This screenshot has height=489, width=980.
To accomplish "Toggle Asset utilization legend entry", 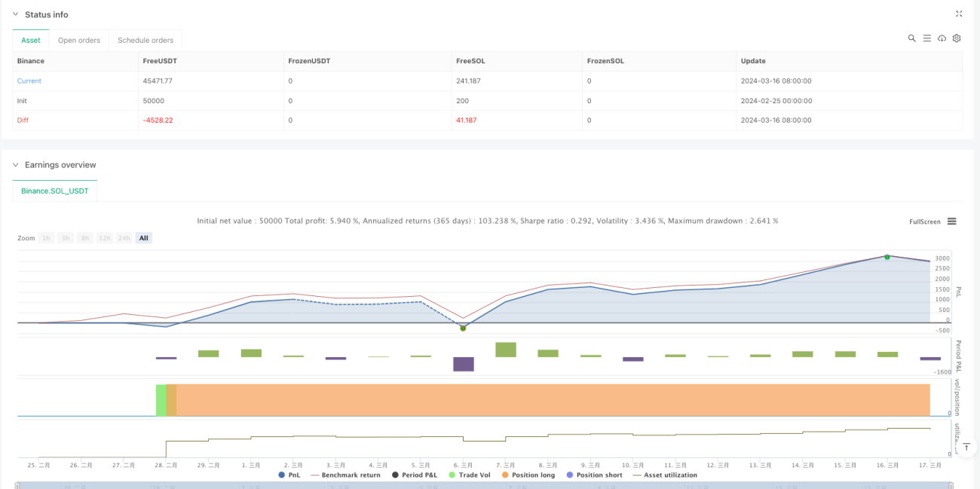I will (664, 475).
